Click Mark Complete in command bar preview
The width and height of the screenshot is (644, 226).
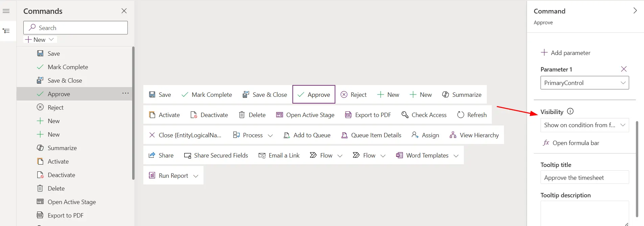[207, 94]
